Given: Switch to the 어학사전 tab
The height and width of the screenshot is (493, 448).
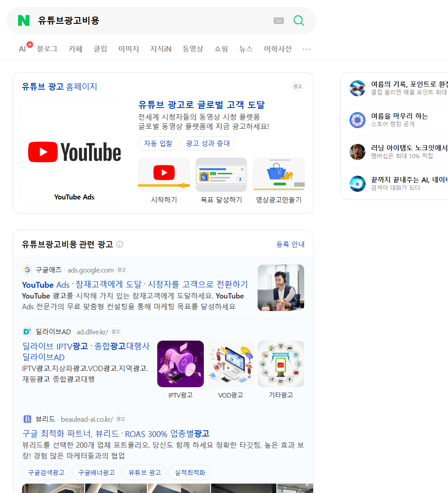Looking at the screenshot, I should 278,49.
